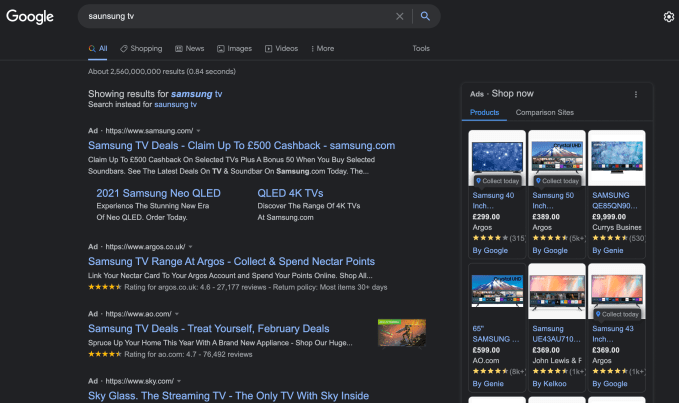Screen dimensions: 679x403
Task: Click the Samsung 43 Inch TV image
Action: 617,291
